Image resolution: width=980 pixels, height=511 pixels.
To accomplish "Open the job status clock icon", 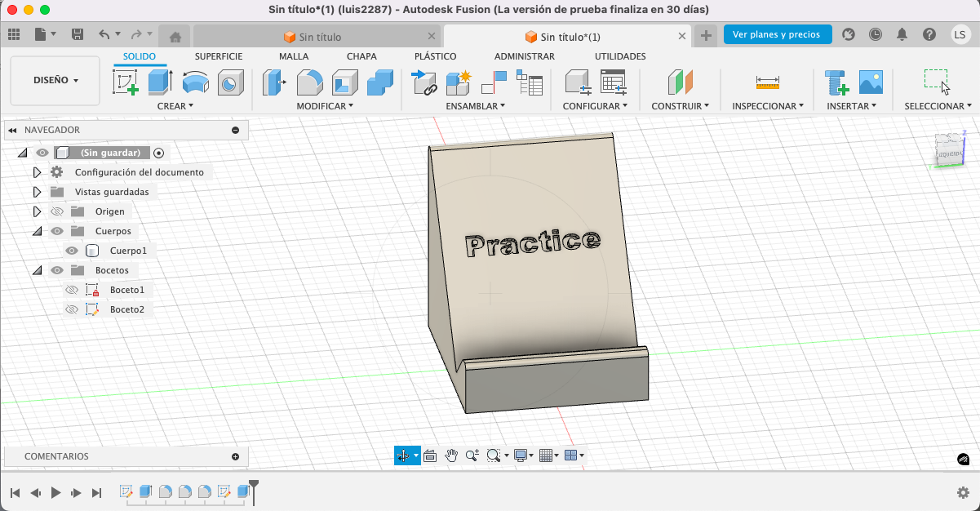I will pyautogui.click(x=875, y=34).
